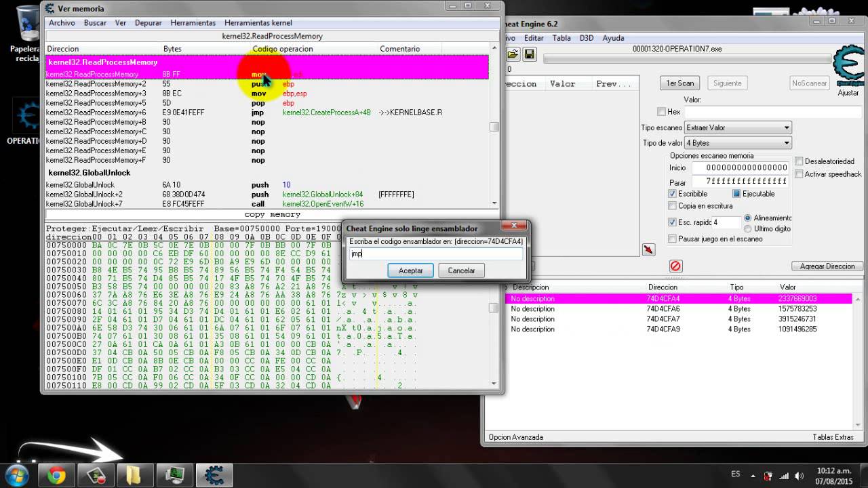Open the monitor program taskbar icon

[174, 476]
